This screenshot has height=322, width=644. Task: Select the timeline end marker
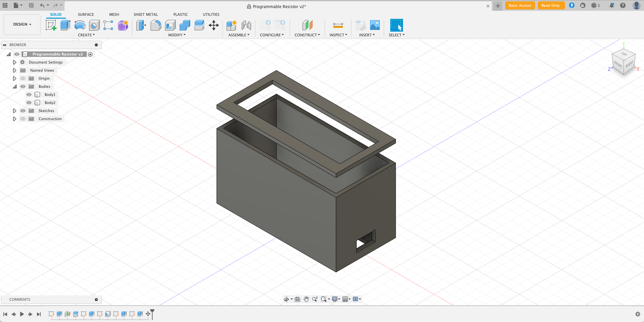152,314
